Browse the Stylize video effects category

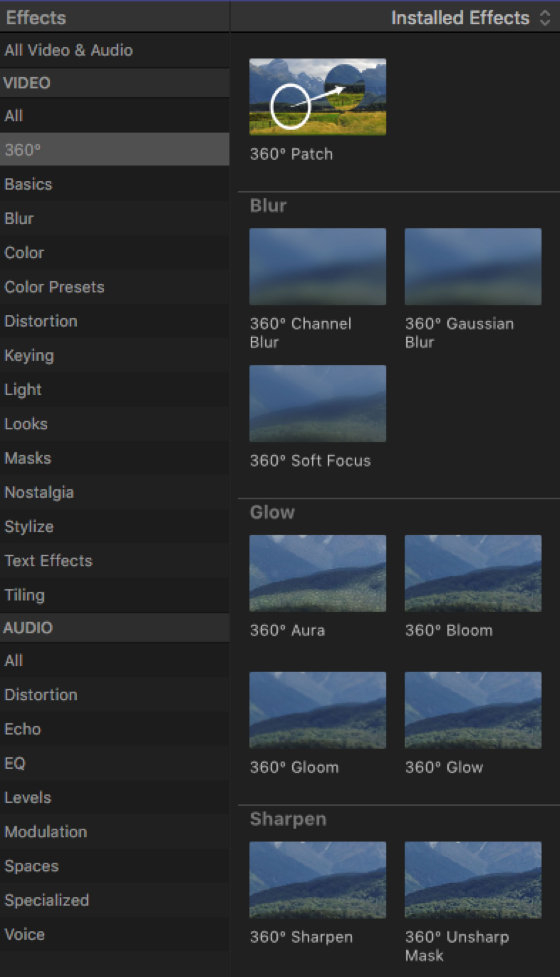point(29,527)
